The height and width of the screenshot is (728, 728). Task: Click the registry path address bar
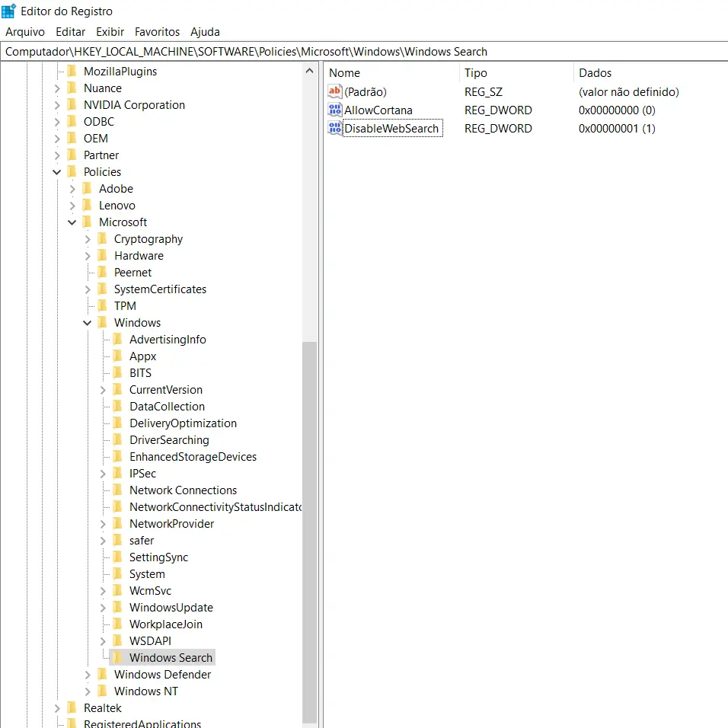click(364, 51)
